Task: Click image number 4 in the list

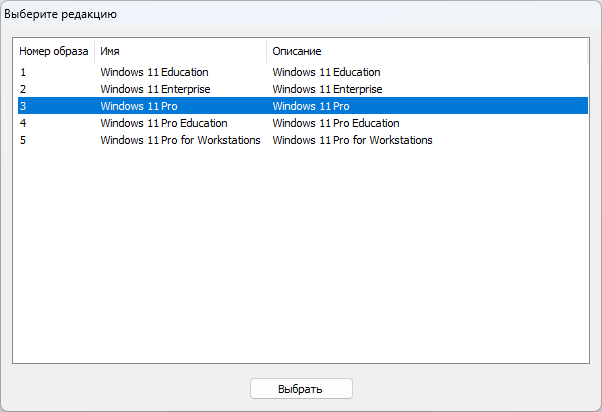Action: point(23,123)
